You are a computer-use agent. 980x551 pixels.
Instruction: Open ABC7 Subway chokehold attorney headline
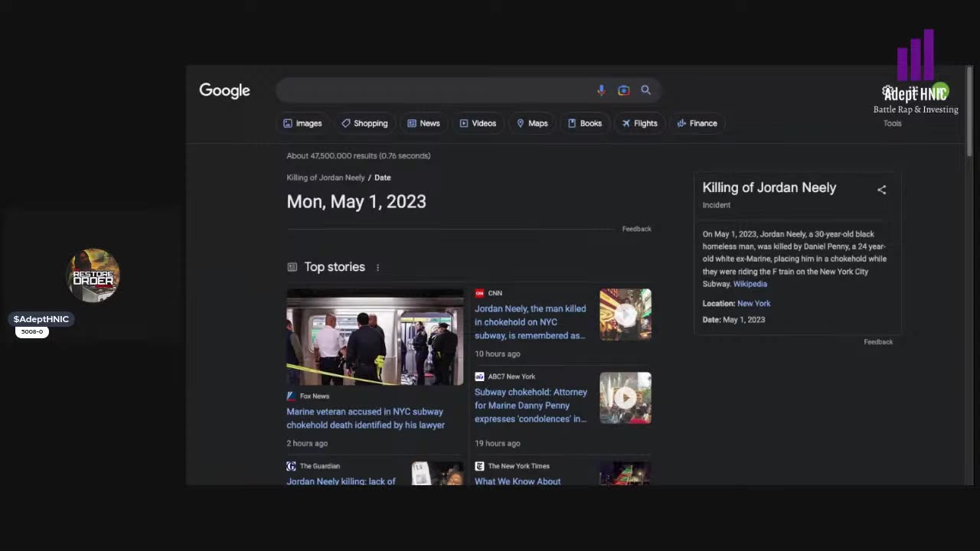point(531,405)
